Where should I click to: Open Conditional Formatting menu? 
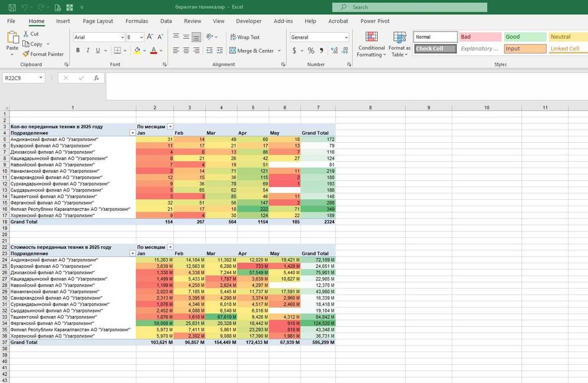pos(371,44)
